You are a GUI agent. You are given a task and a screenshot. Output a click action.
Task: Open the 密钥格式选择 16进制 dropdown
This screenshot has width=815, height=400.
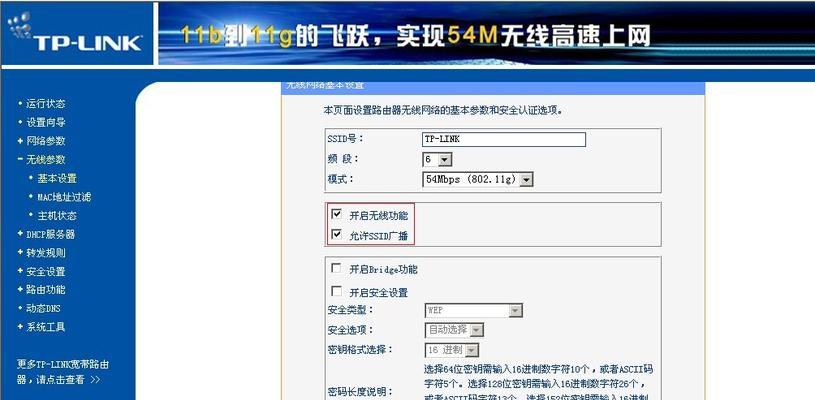pos(452,350)
